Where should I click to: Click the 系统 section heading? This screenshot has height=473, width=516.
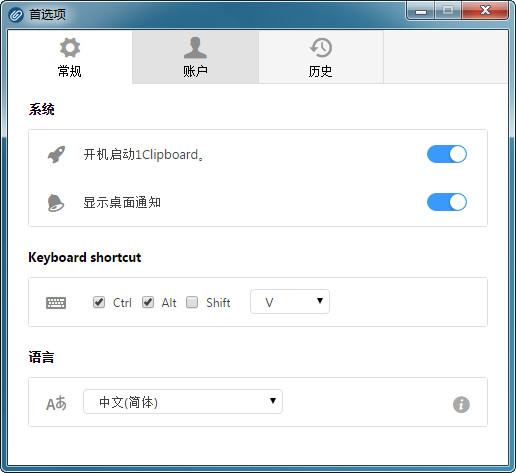[x=42, y=109]
